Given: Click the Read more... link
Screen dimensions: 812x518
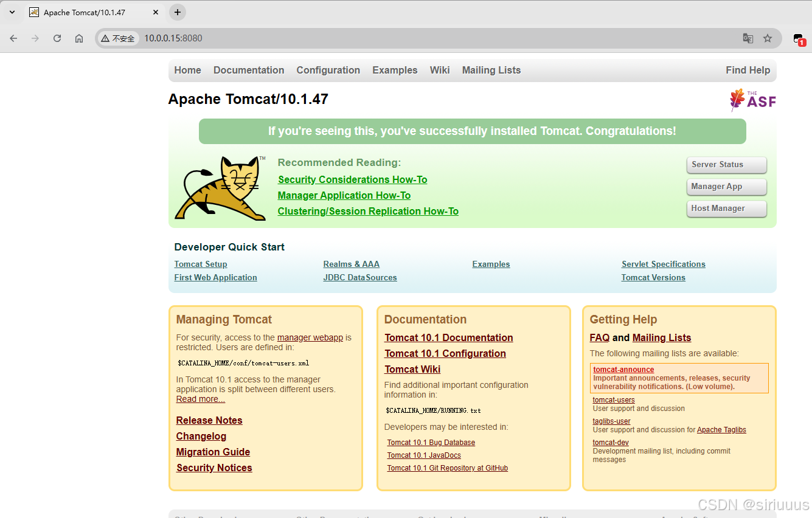Looking at the screenshot, I should (201, 399).
